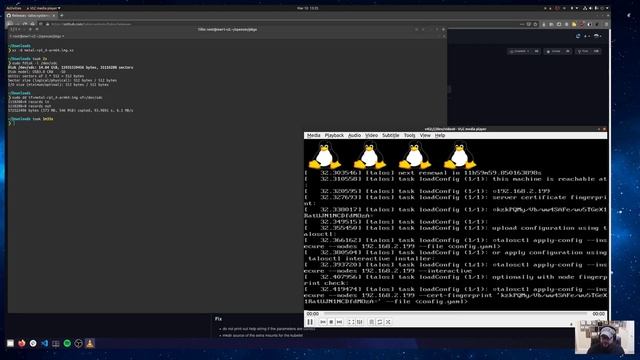The width and height of the screenshot is (640, 360).
Task: Toggle VLC loop mode
Action: pyautogui.click(x=380, y=322)
